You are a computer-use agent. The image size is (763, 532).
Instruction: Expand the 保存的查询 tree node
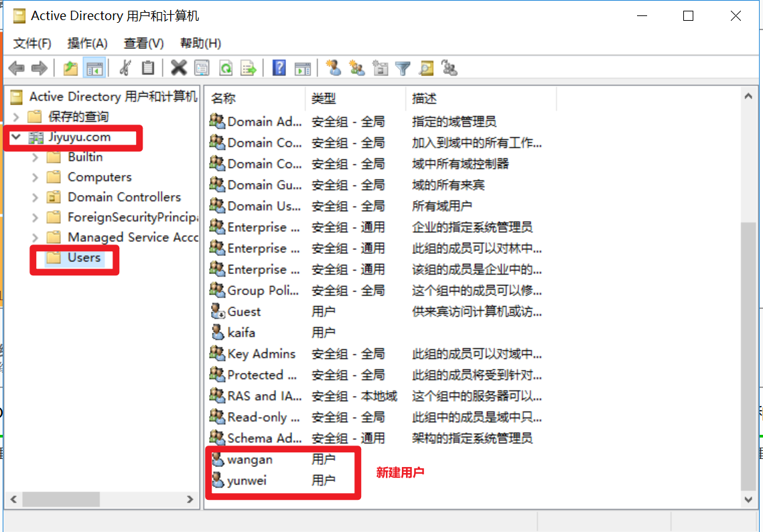(16, 117)
